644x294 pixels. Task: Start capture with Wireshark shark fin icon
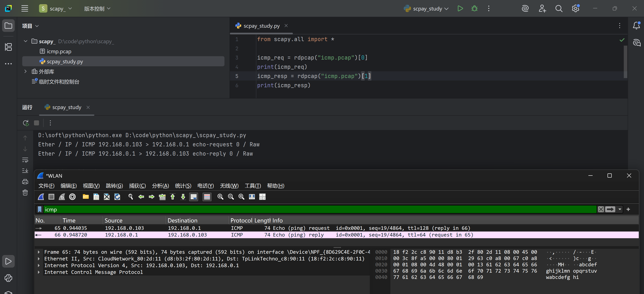pos(41,197)
